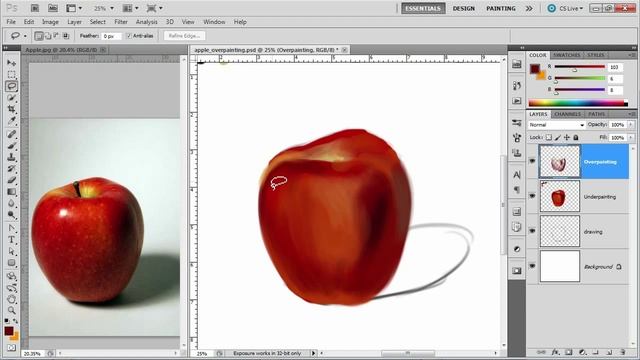Image resolution: width=640 pixels, height=360 pixels.
Task: Switch to the Essentials workspace
Action: tap(423, 8)
